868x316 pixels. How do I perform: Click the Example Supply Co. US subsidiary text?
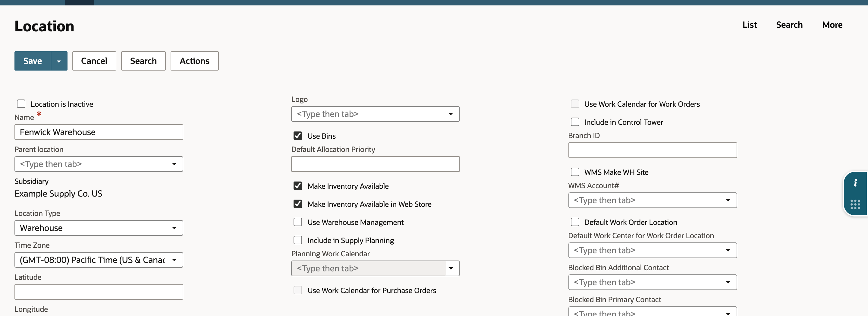pyautogui.click(x=58, y=194)
